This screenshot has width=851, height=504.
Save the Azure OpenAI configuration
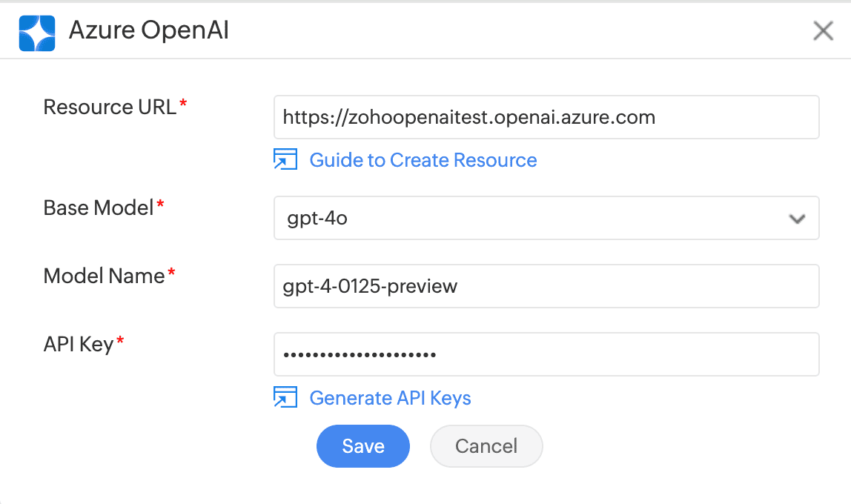click(362, 446)
